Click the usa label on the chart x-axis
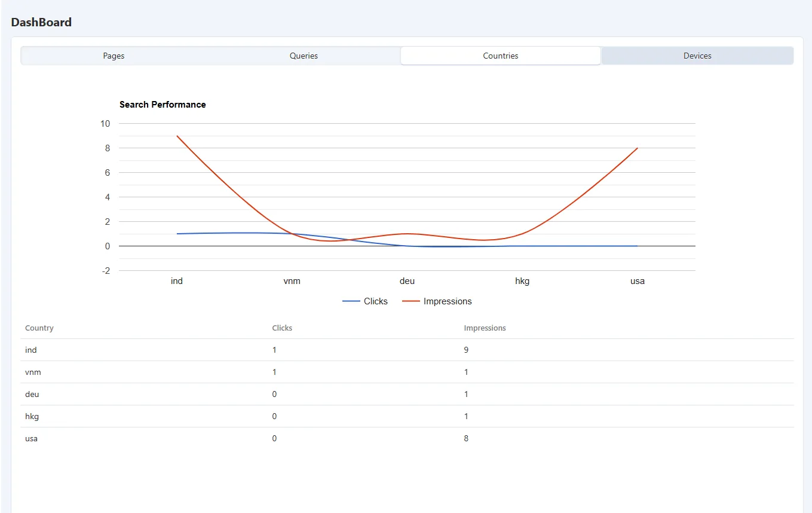812x513 pixels. coord(638,281)
